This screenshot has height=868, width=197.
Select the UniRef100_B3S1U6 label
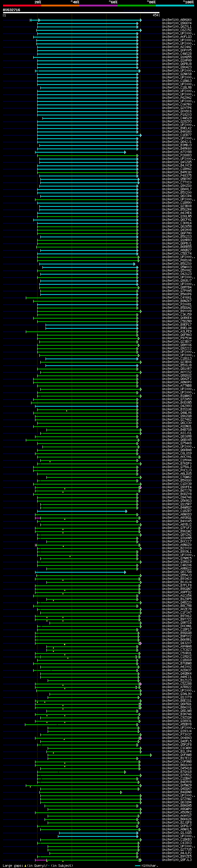(x=177, y=410)
